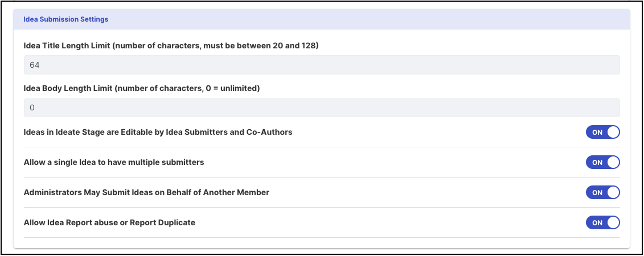Click the Allow a single Idea label text
Image resolution: width=644 pixels, height=256 pixels.
(114, 162)
